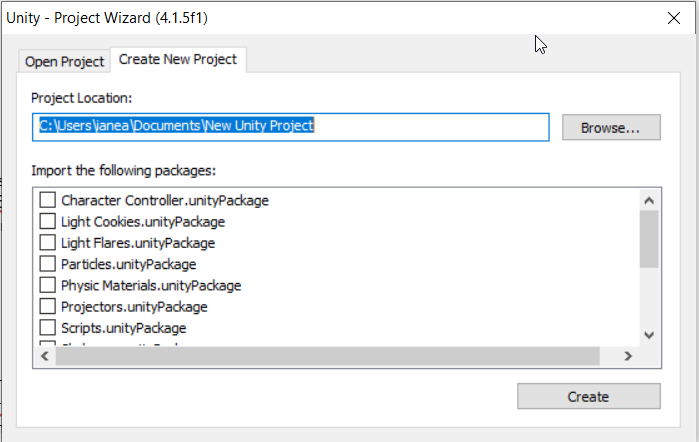Screen dimensions: 699x442
Task: Enable Light Cookies.unityPackage import
Action: (x=48, y=222)
